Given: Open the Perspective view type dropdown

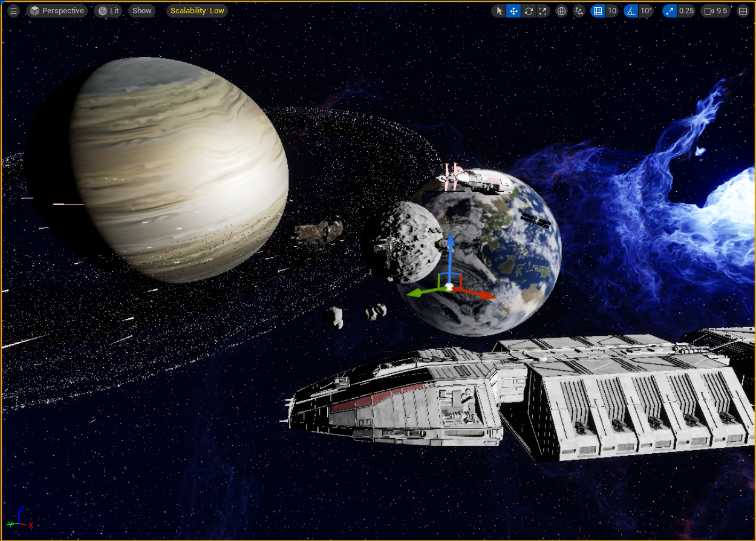Looking at the screenshot, I should pyautogui.click(x=57, y=11).
